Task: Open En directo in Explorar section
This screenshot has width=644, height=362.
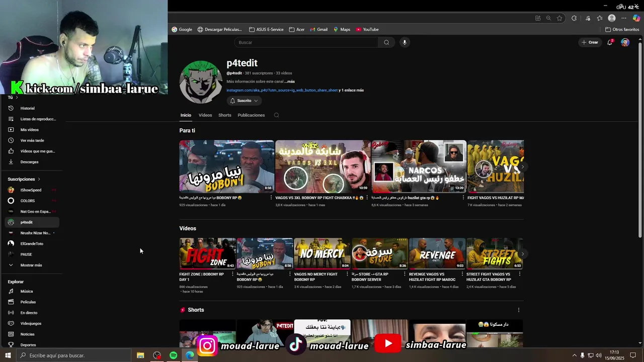Action: point(32,313)
